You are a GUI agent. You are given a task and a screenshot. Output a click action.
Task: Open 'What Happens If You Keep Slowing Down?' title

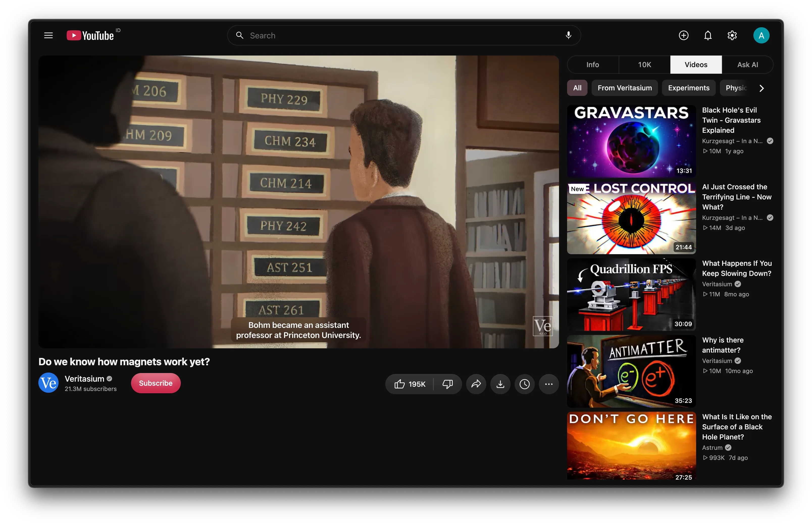click(737, 268)
